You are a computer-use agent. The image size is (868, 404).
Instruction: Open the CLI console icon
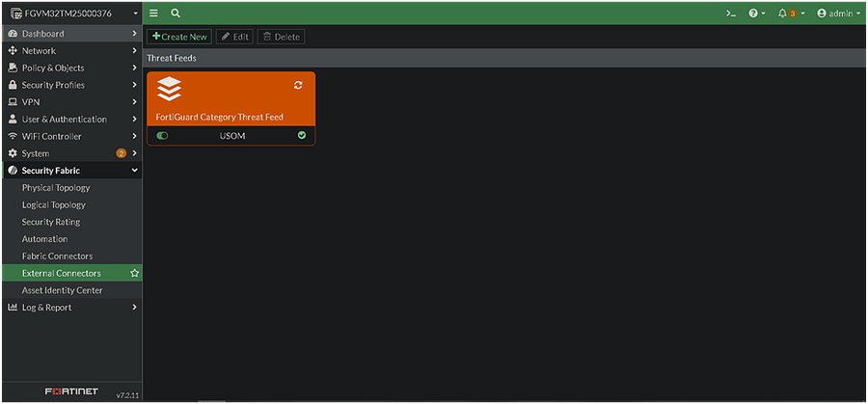pyautogui.click(x=731, y=13)
